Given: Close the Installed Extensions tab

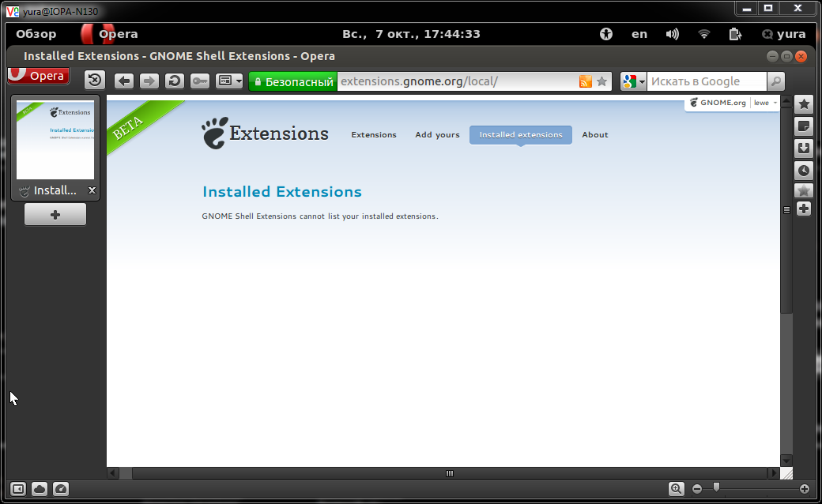Looking at the screenshot, I should click(92, 190).
